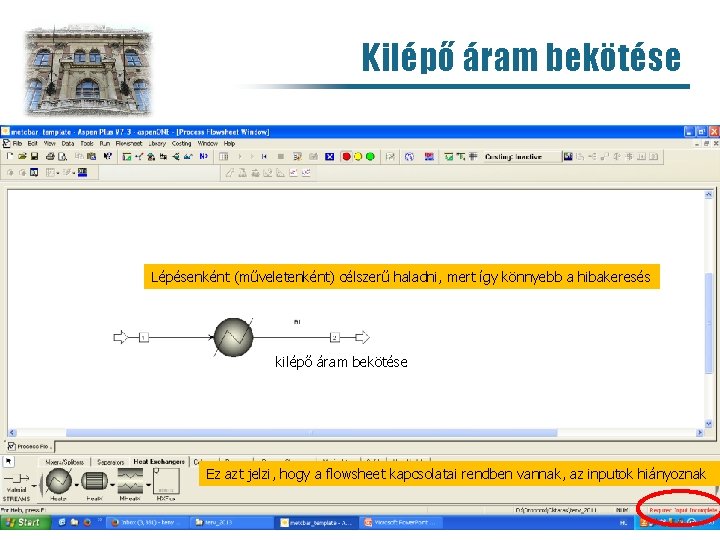
Task: Select the MHeatX model icon
Action: point(130,481)
